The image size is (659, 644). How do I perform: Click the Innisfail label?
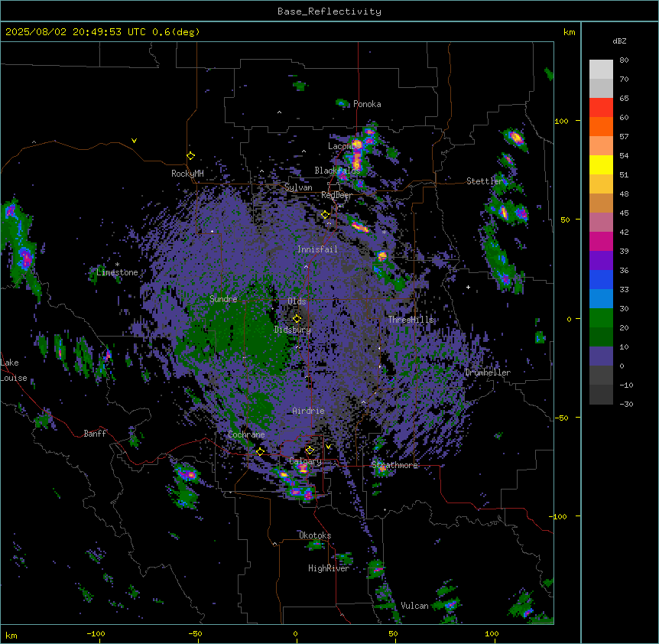pos(317,249)
